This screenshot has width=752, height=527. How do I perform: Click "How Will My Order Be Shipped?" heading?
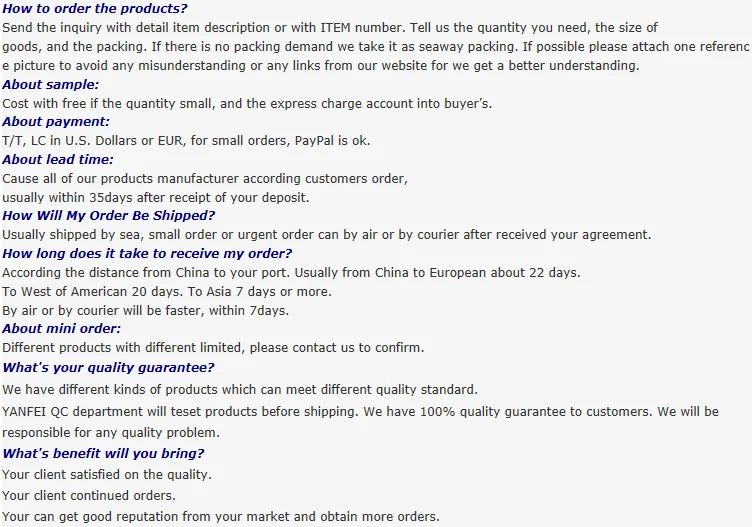[x=108, y=215]
